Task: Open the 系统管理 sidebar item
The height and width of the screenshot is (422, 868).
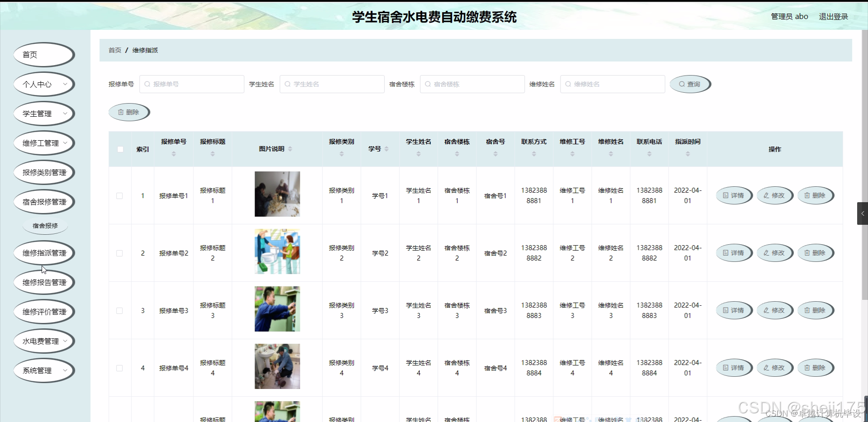Action: (44, 370)
